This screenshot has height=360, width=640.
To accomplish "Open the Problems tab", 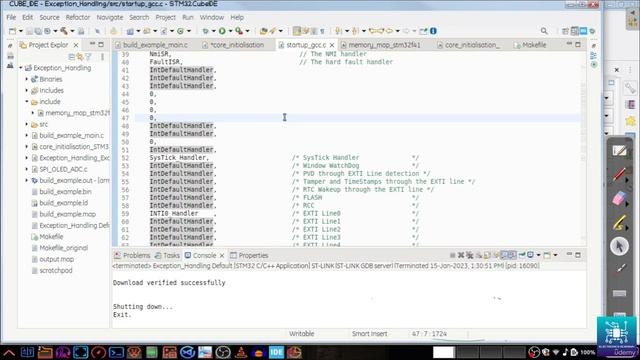I will coord(132,256).
